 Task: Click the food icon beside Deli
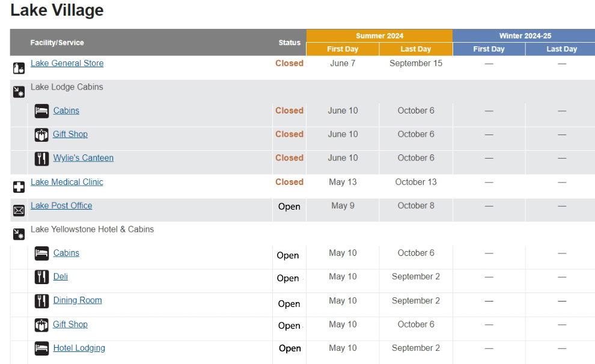[x=41, y=277]
